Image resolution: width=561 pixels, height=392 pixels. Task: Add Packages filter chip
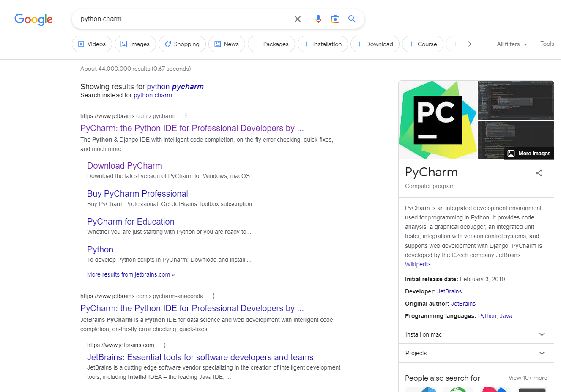tap(271, 44)
